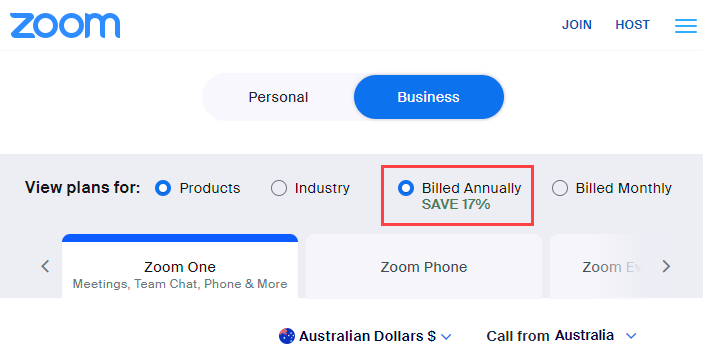Click the JOIN link

[577, 25]
